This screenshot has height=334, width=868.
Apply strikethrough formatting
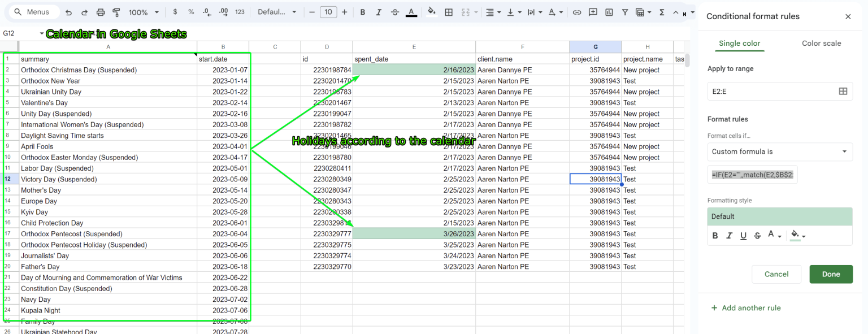pyautogui.click(x=395, y=11)
